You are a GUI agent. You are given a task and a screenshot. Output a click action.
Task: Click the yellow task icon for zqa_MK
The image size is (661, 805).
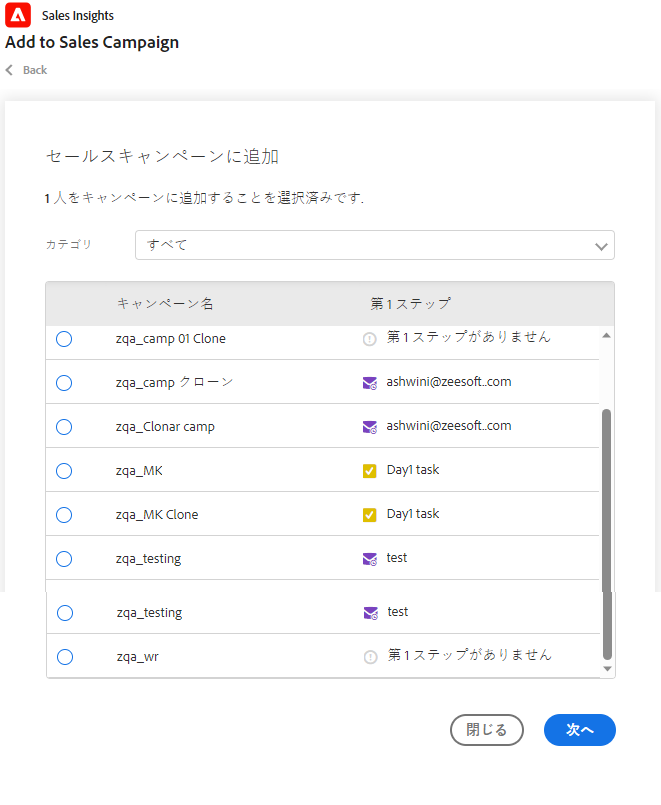tap(370, 471)
